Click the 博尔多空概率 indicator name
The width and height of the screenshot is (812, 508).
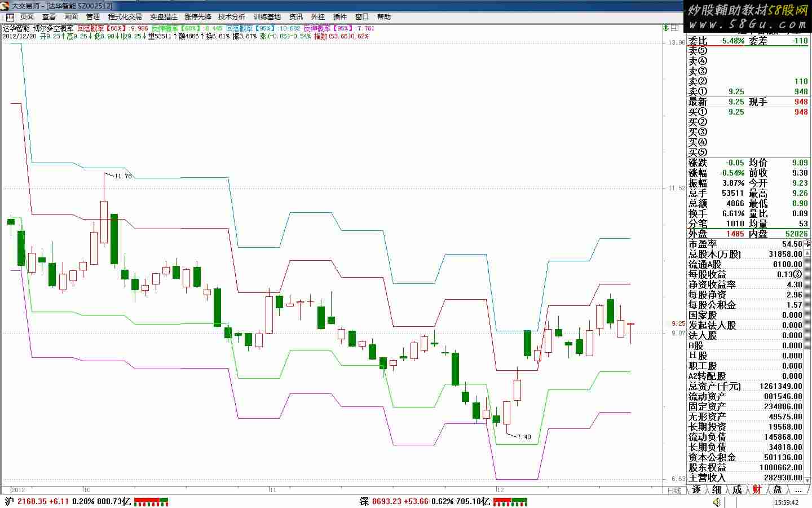click(53, 28)
